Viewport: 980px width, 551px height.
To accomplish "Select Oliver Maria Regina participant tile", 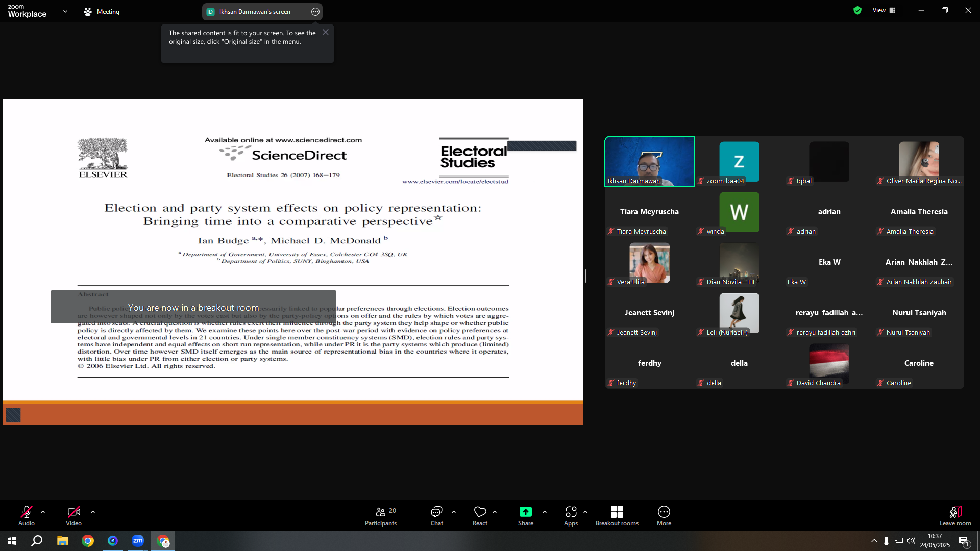I will (x=919, y=161).
